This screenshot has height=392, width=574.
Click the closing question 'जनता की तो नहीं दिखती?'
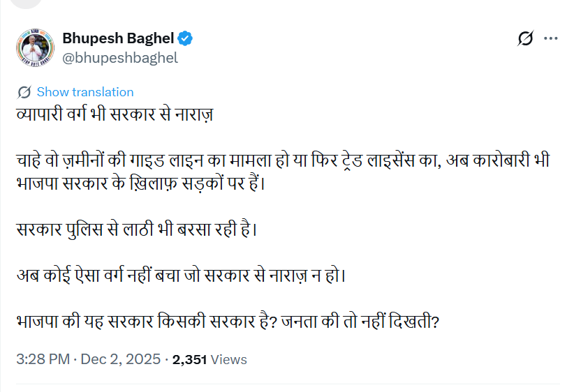tap(359, 322)
